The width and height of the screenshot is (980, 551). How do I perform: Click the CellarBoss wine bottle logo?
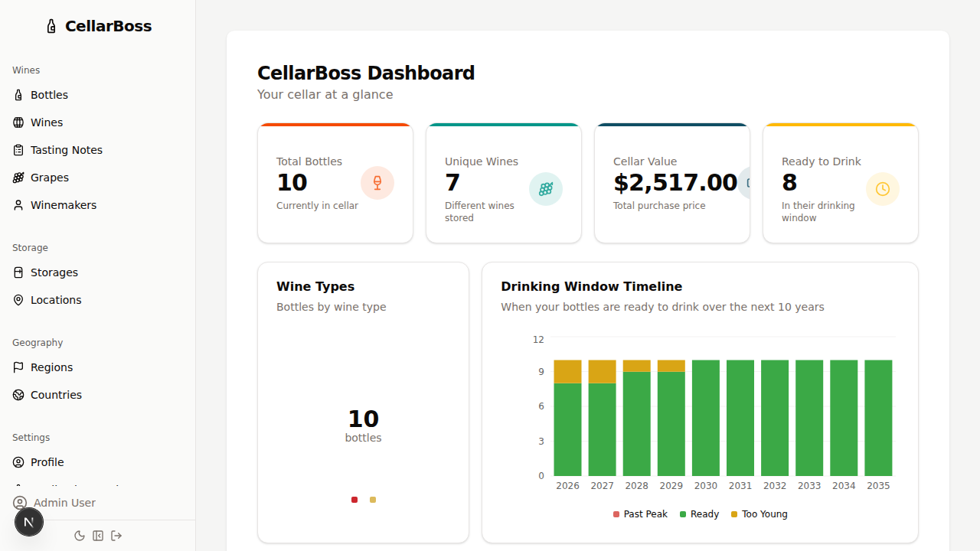click(51, 25)
